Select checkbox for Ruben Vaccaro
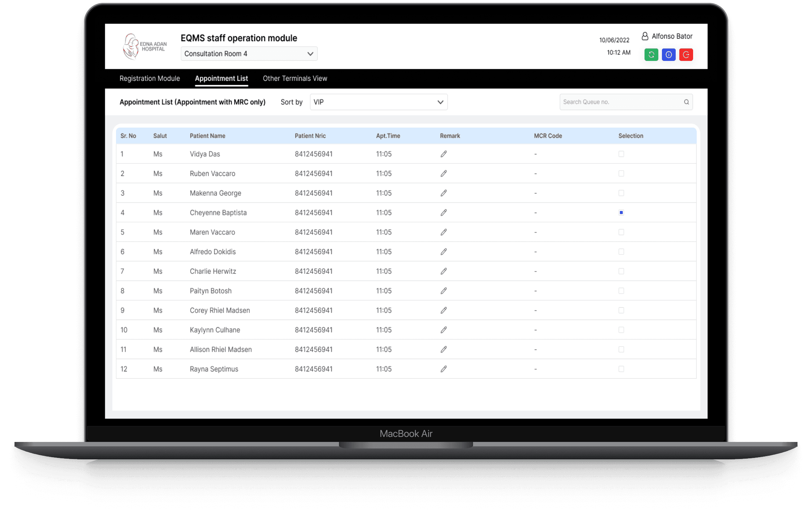 coord(621,174)
